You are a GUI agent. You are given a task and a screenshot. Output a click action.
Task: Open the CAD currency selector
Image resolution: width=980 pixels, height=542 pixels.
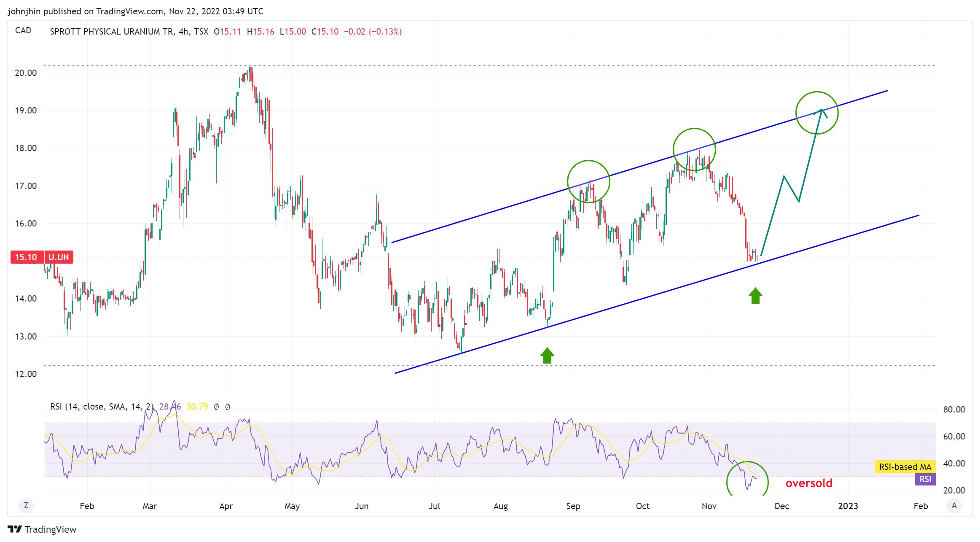pyautogui.click(x=23, y=30)
